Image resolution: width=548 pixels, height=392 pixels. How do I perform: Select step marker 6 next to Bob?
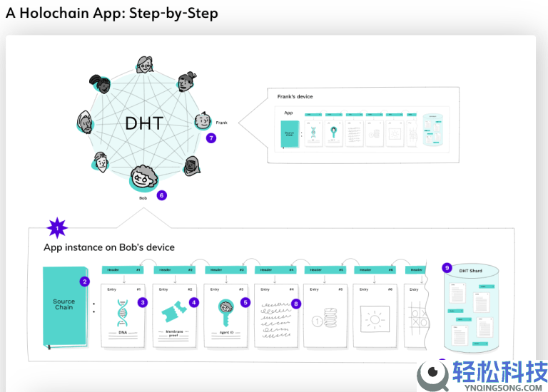(162, 195)
